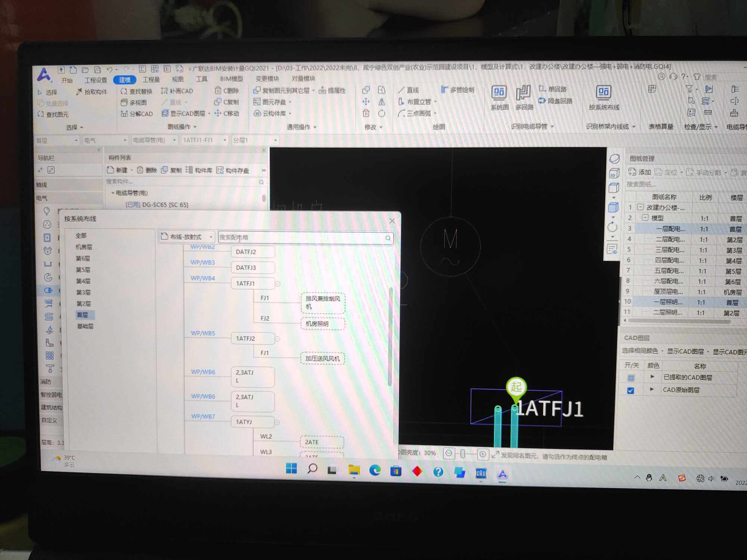Click the 表格算量 button
The image size is (747, 560).
pos(660,127)
